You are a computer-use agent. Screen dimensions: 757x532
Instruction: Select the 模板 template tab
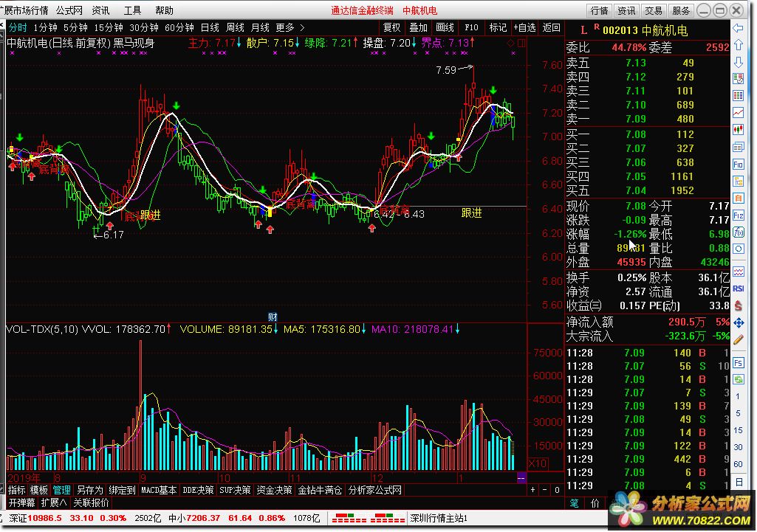(38, 490)
